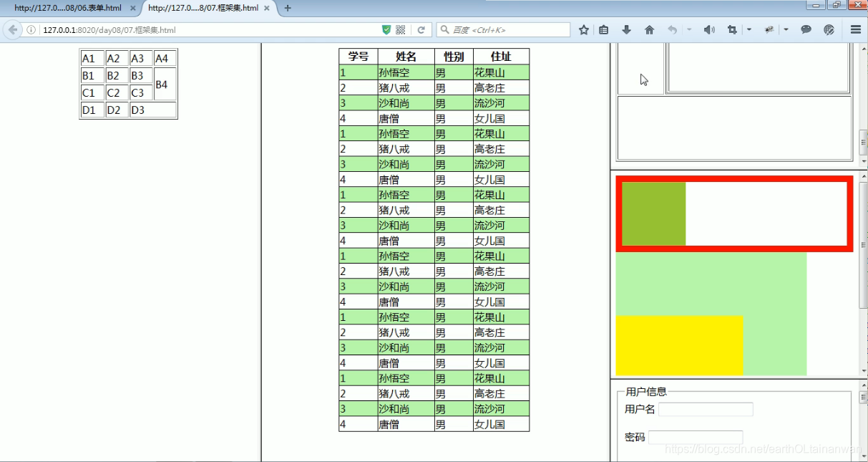Click the browser back arrow button
This screenshot has width=868, height=462.
coord(12,29)
